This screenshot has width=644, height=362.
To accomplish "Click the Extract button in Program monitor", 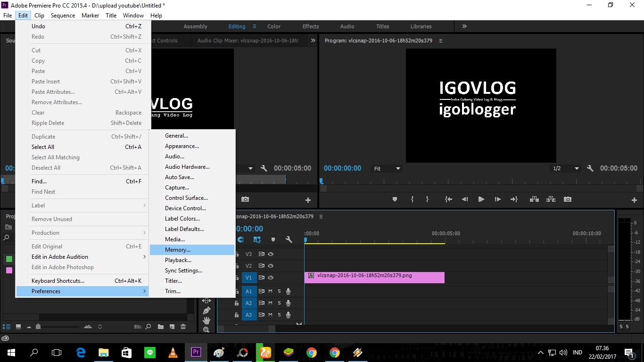I will [x=551, y=199].
